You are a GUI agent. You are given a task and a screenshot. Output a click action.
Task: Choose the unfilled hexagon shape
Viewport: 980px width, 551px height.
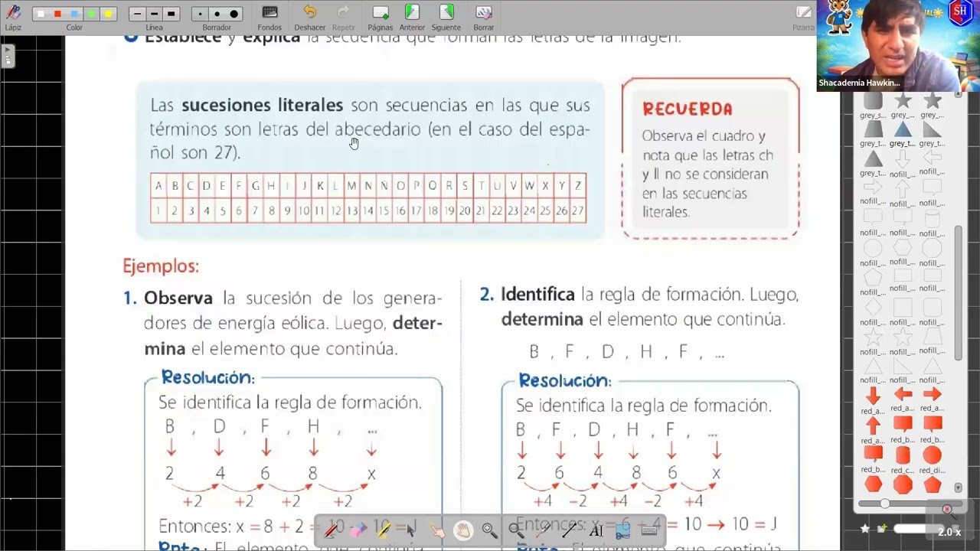[903, 248]
